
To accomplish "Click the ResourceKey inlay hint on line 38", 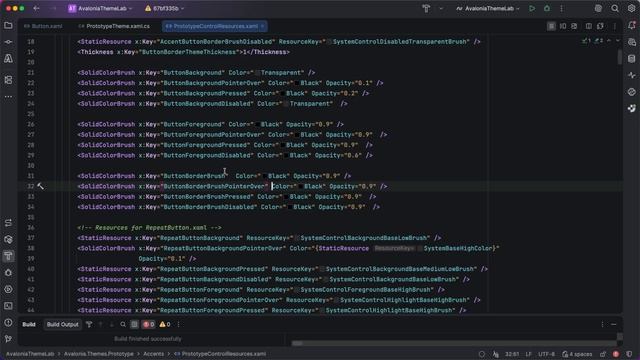I will 394,248.
